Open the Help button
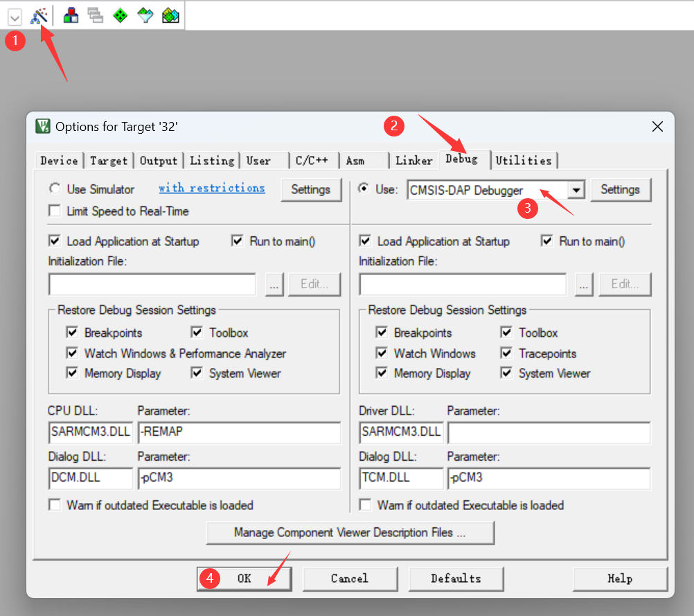This screenshot has height=616, width=694. click(x=620, y=579)
